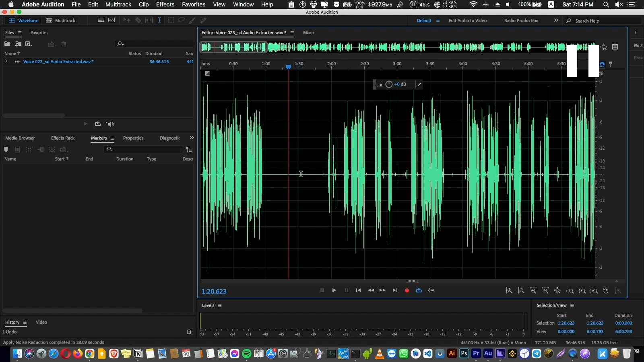Toggle HUD pin button
The width and height of the screenshot is (644, 362).
coord(419,84)
